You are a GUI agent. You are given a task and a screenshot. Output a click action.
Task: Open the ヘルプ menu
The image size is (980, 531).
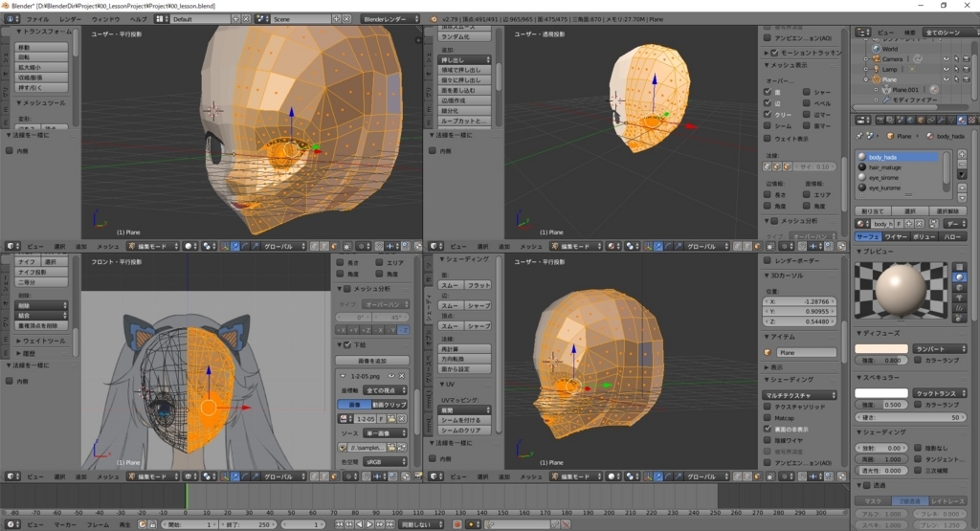click(138, 19)
